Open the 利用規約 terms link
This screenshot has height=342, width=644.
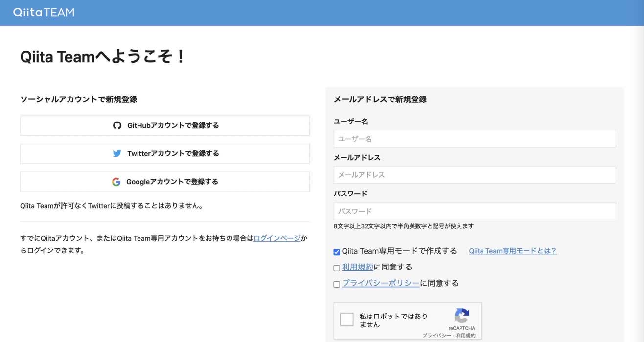tap(358, 267)
